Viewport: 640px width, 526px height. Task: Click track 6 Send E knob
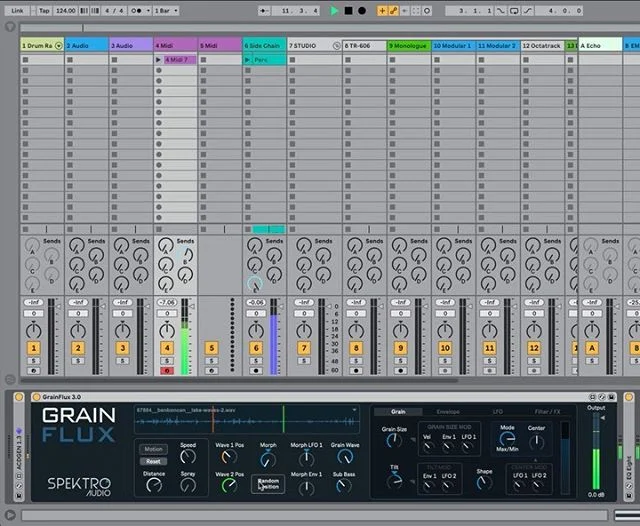[x=255, y=284]
